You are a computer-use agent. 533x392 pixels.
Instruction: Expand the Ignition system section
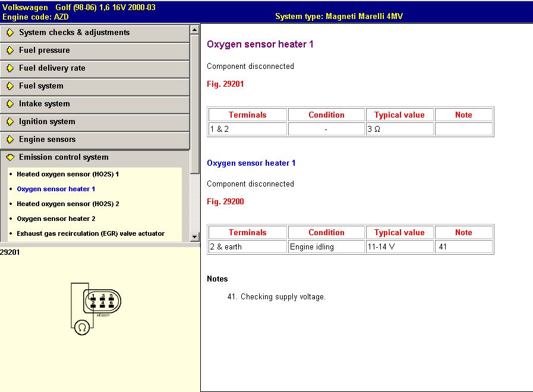pos(47,122)
